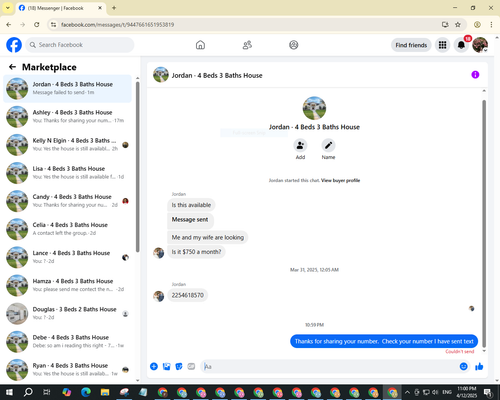Add people to the Jordan chat
The image size is (500, 400).
[x=300, y=145]
